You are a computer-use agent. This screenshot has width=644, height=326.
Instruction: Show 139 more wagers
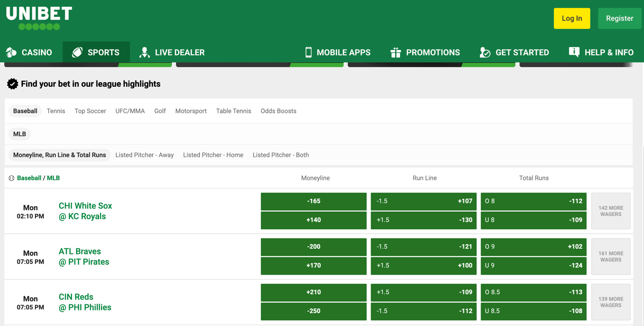coord(611,302)
